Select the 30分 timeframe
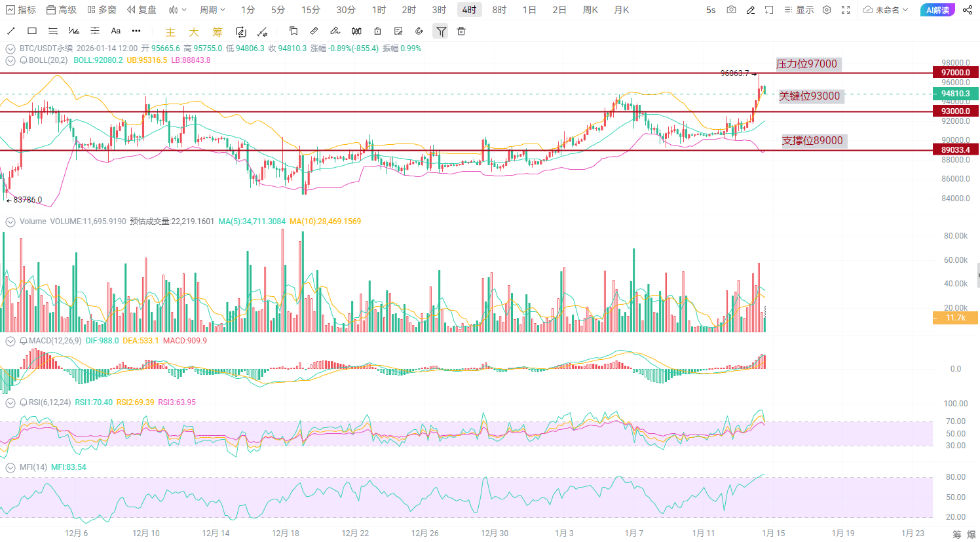This screenshot has height=542, width=980. point(346,10)
